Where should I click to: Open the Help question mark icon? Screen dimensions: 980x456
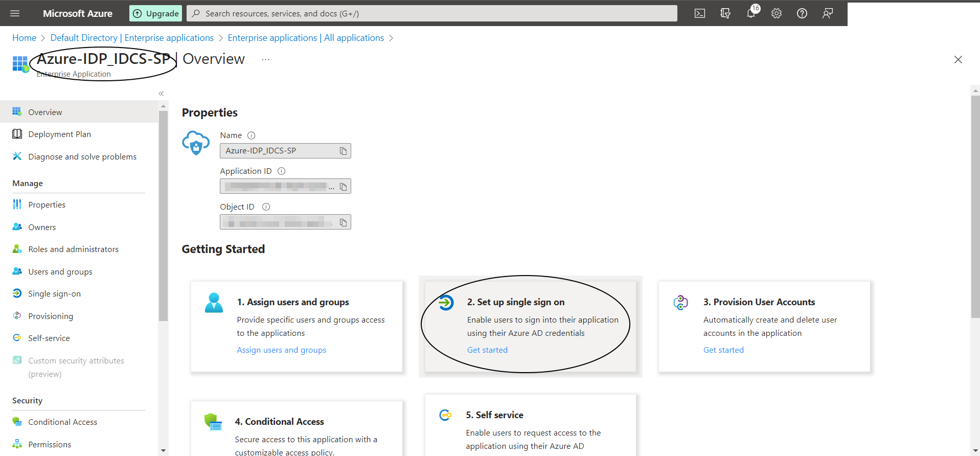point(802,13)
